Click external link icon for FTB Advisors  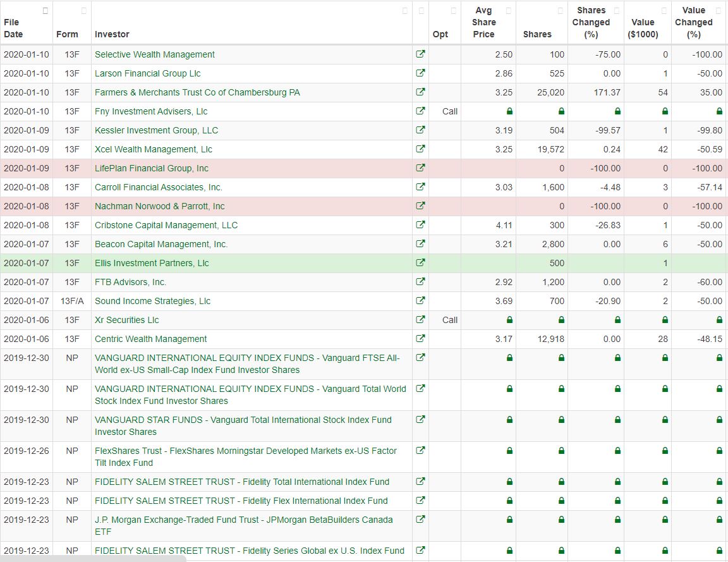coord(420,281)
